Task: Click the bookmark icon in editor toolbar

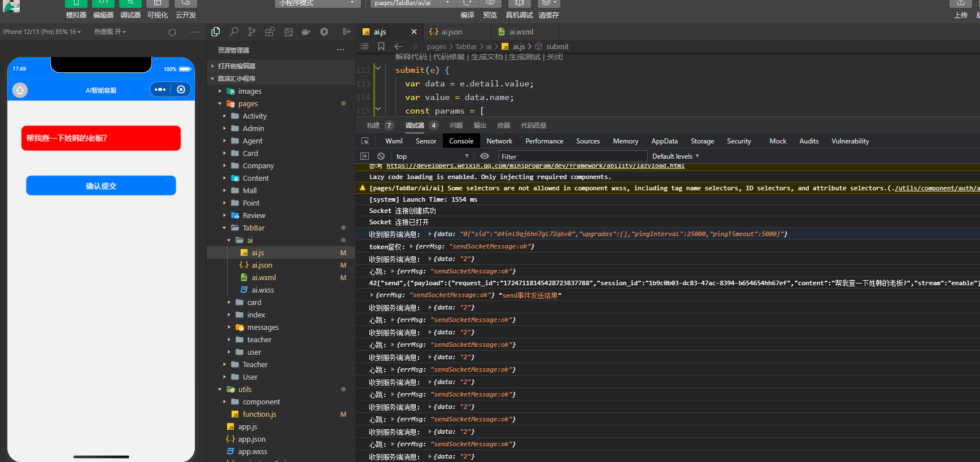Action: pos(381,46)
